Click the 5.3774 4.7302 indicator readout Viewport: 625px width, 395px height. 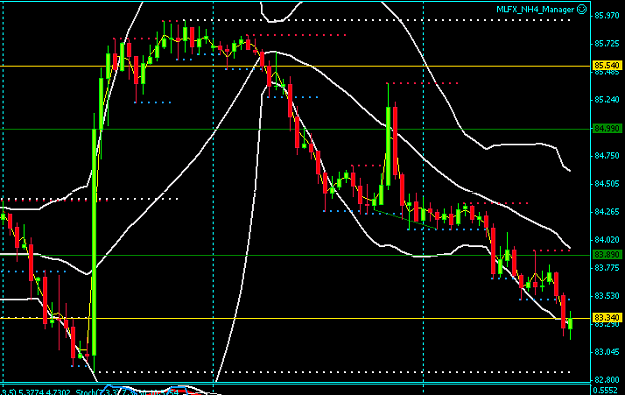coord(45,392)
